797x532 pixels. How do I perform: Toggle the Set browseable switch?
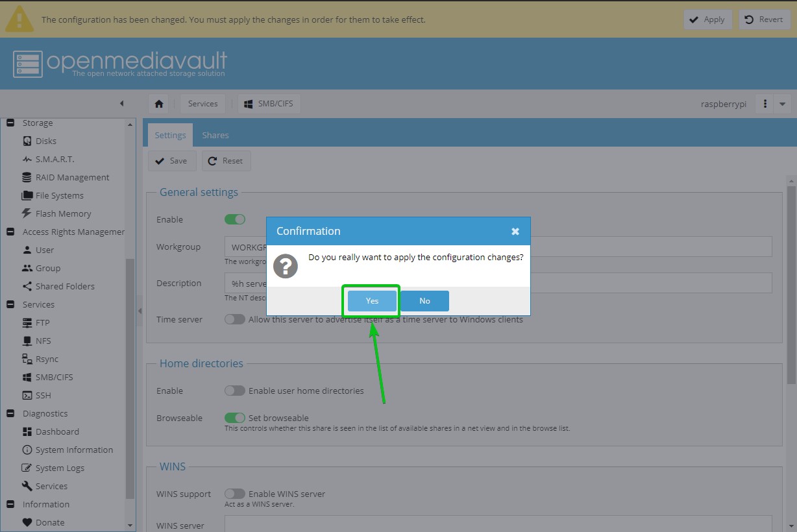pos(235,418)
